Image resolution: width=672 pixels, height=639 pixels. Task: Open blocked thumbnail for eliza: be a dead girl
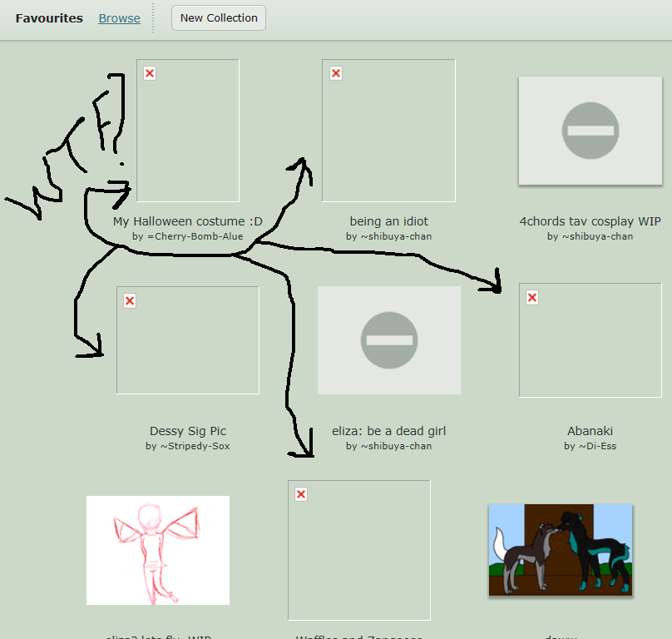(x=389, y=340)
